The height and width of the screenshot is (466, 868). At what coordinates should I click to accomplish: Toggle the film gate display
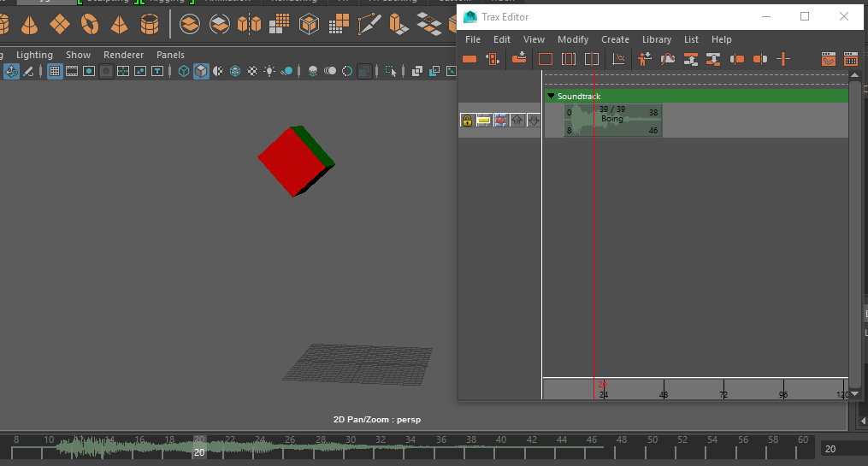[72, 71]
